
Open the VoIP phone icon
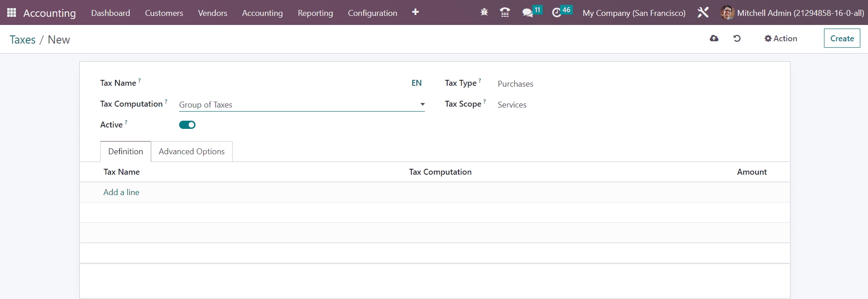click(505, 13)
